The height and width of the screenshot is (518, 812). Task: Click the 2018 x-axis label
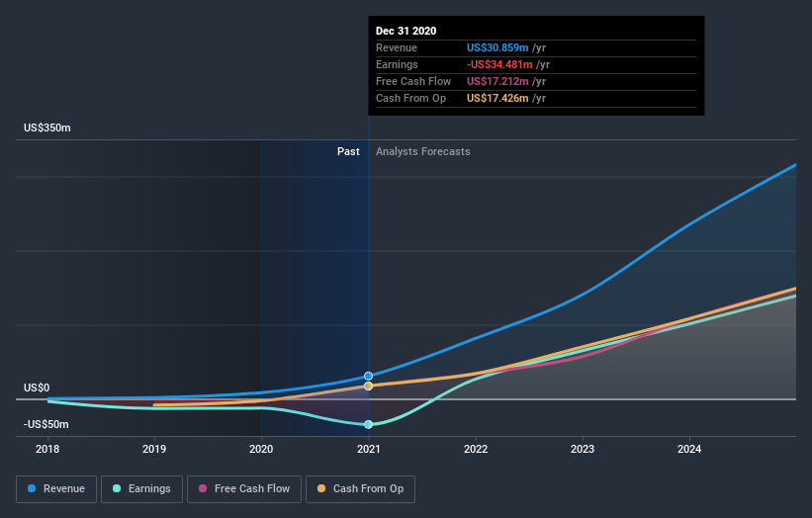[x=47, y=449]
